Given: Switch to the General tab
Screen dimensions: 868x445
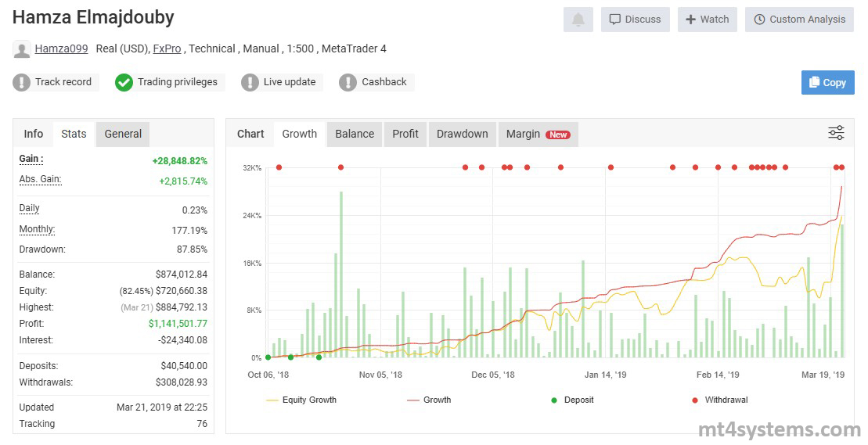Looking at the screenshot, I should 123,134.
